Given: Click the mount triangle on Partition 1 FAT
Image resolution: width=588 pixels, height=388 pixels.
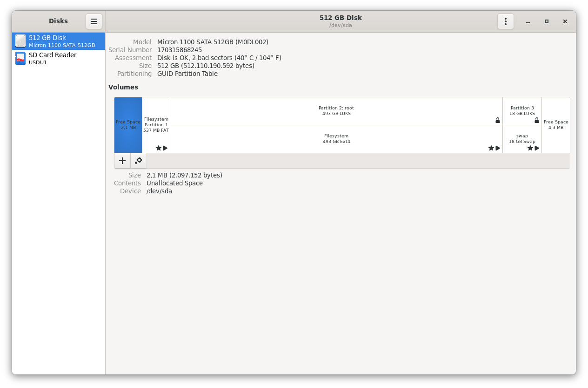Looking at the screenshot, I should point(165,148).
